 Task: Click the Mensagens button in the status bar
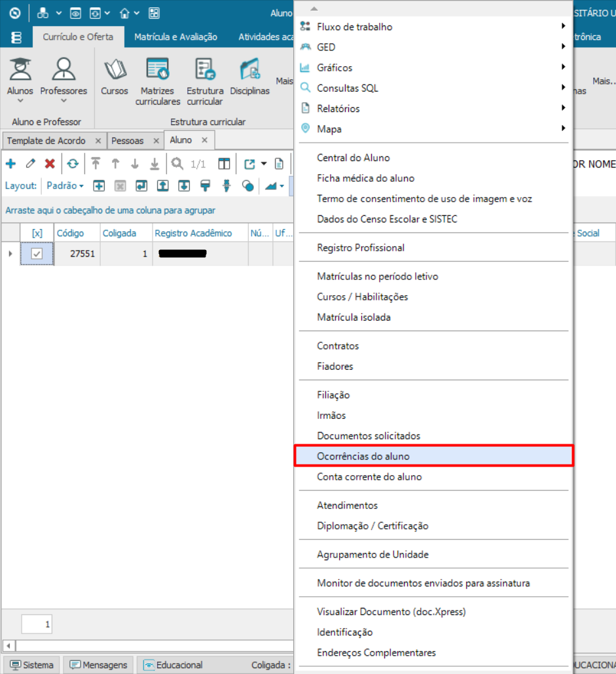pyautogui.click(x=99, y=665)
